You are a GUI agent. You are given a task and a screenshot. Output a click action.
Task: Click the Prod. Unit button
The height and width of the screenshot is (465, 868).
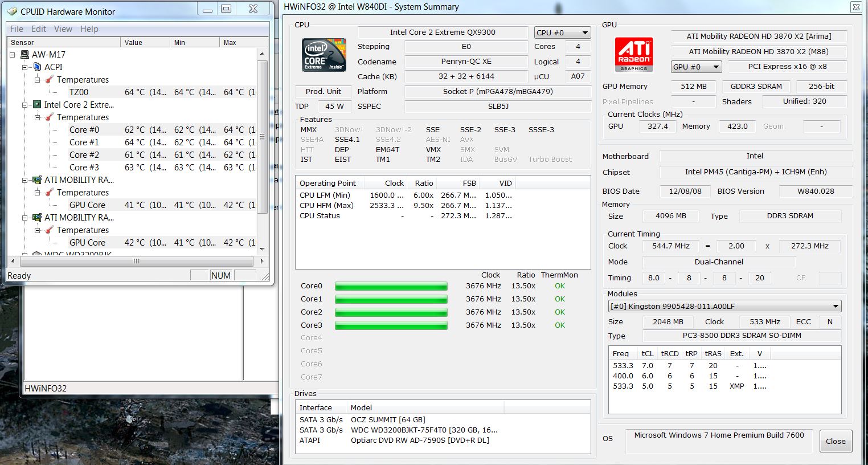tap(324, 91)
